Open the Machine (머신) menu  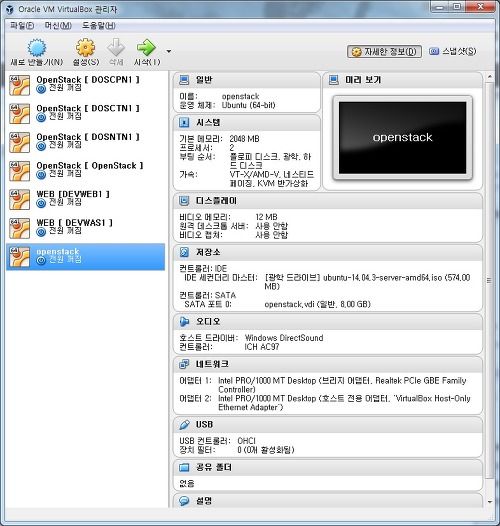tap(58, 25)
